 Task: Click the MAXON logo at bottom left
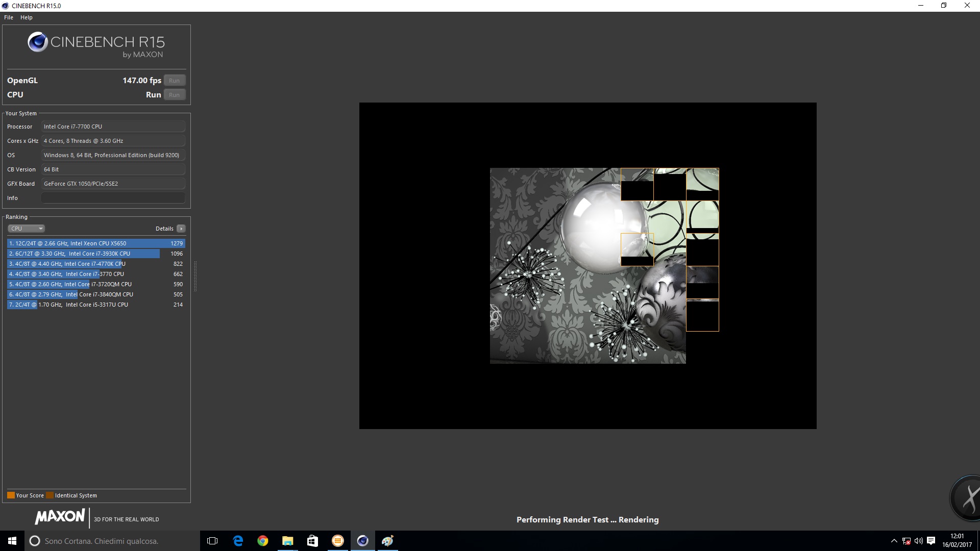pos(60,517)
